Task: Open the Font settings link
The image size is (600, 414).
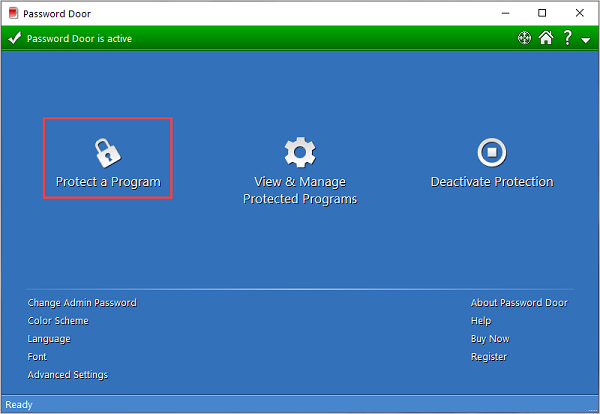Action: pyautogui.click(x=37, y=357)
